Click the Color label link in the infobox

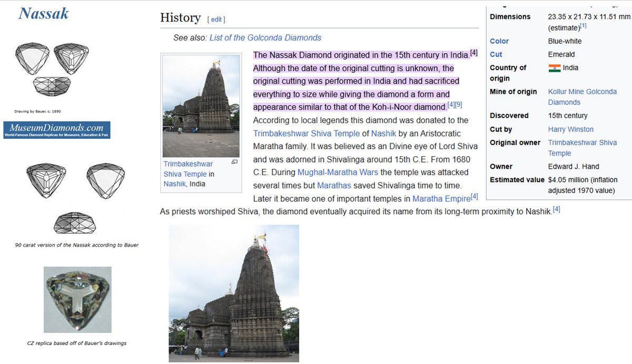[x=499, y=41]
